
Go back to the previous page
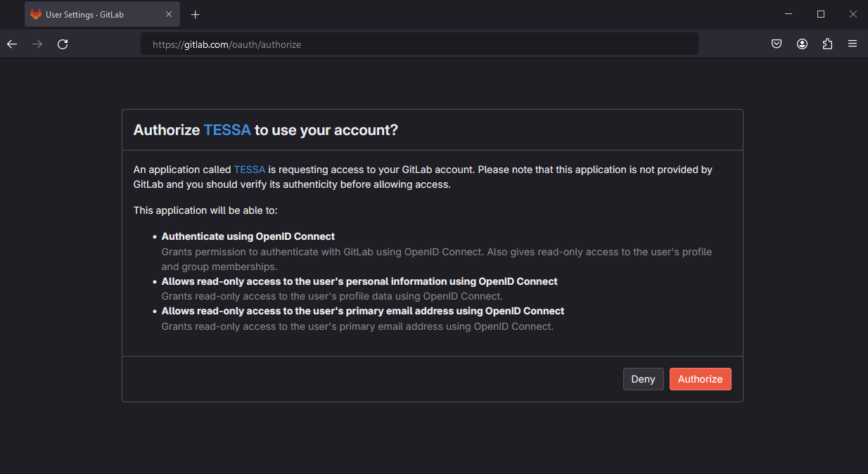(12, 44)
